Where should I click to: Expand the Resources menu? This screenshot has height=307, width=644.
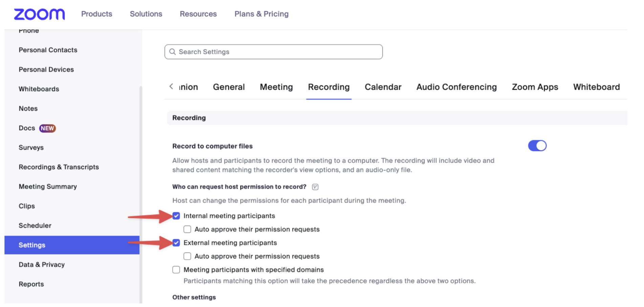click(x=198, y=14)
